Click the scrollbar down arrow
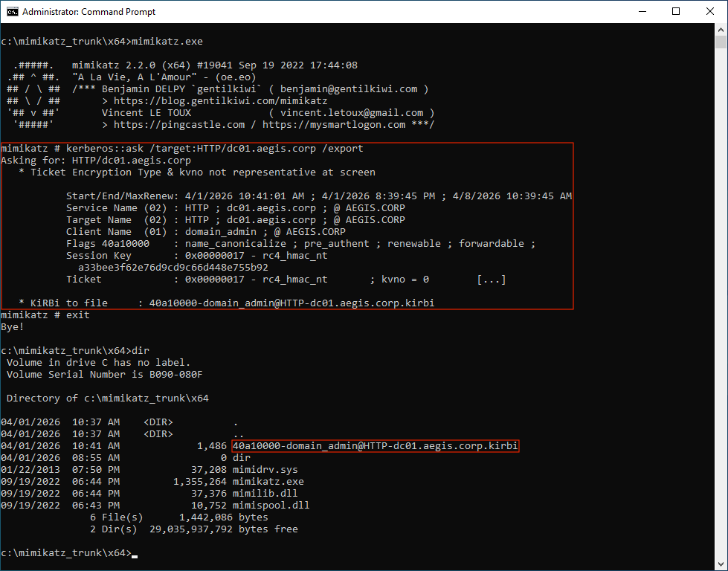728x571 pixels. point(721,564)
